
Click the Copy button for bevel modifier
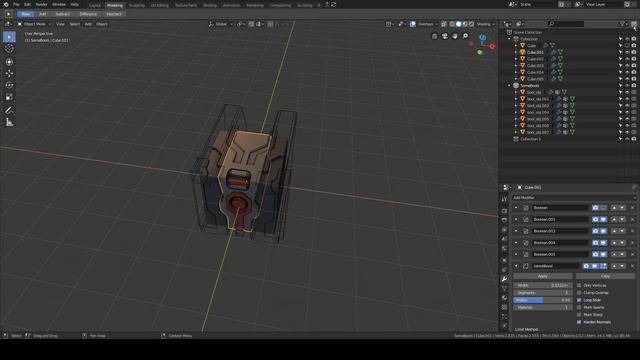[605, 276]
